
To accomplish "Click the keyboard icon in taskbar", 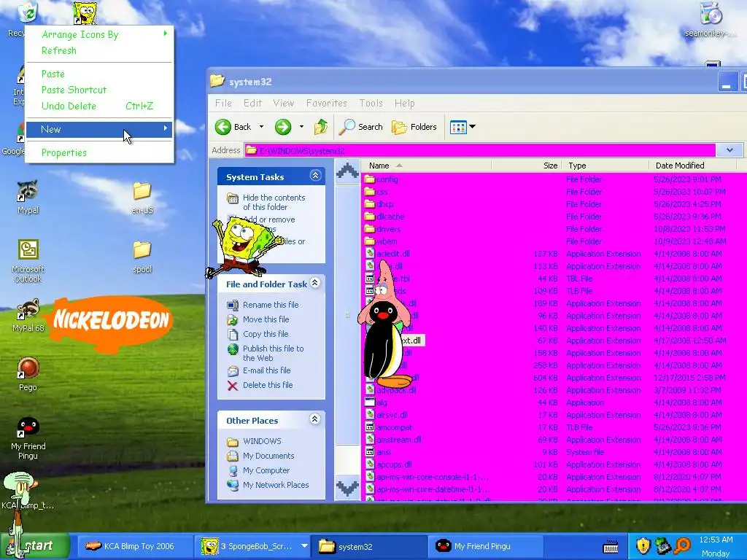I will [611, 547].
